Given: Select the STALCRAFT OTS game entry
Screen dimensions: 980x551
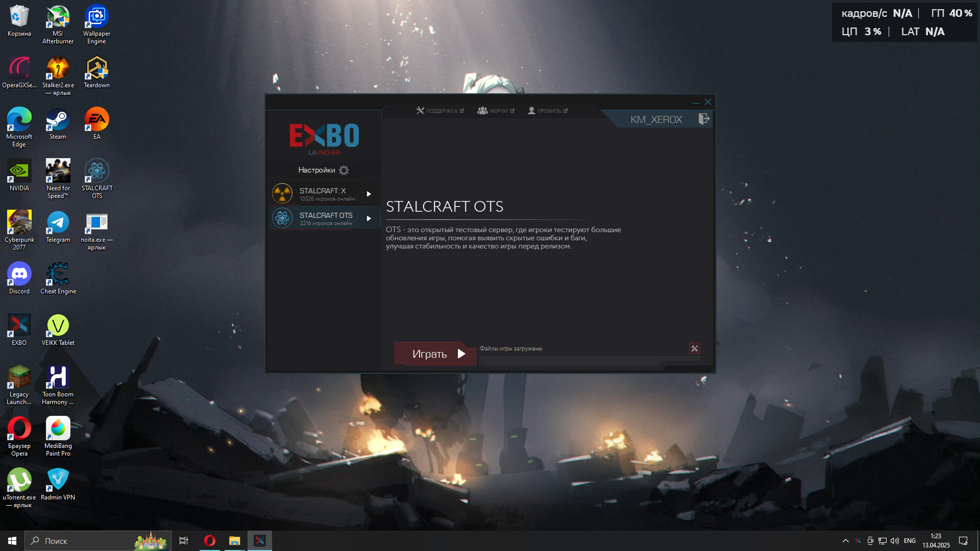Looking at the screenshot, I should click(325, 218).
